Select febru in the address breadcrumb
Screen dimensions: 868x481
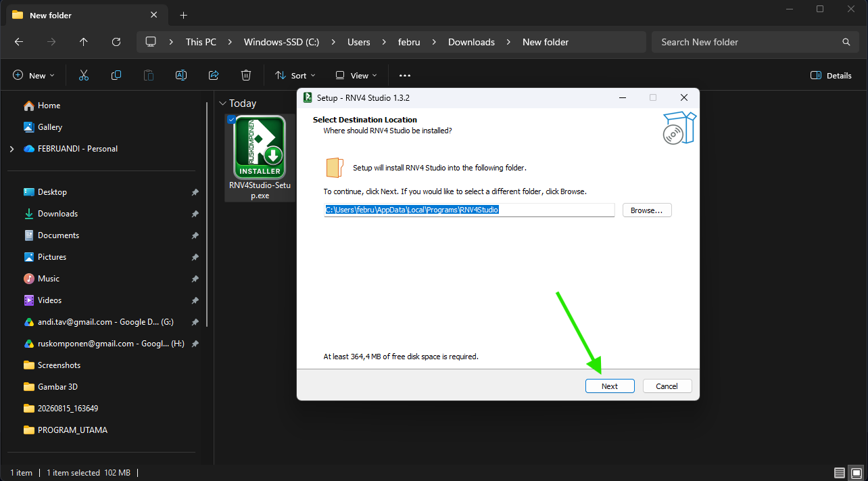(409, 42)
